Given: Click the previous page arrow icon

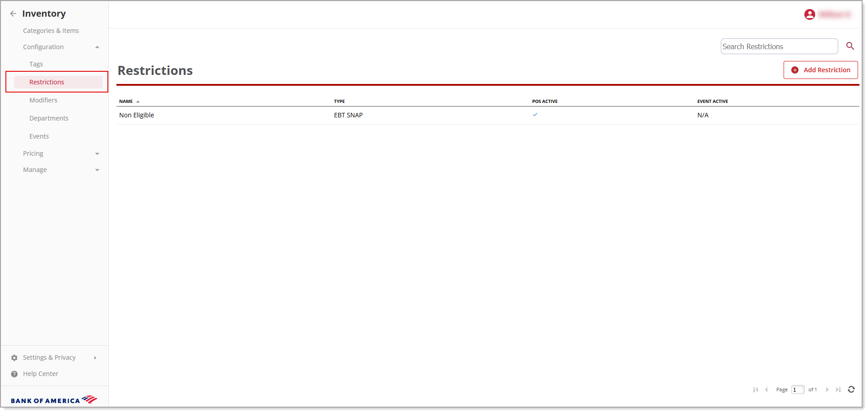Looking at the screenshot, I should click(766, 390).
